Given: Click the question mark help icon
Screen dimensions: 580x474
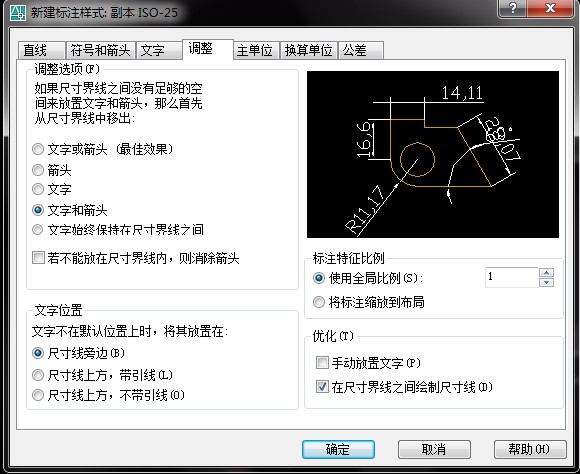Looking at the screenshot, I should [513, 8].
